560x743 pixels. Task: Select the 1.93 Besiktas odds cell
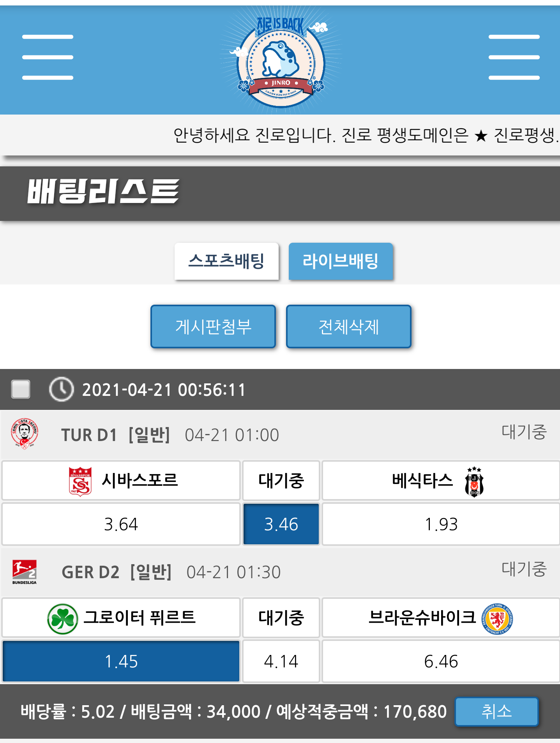[x=441, y=524]
